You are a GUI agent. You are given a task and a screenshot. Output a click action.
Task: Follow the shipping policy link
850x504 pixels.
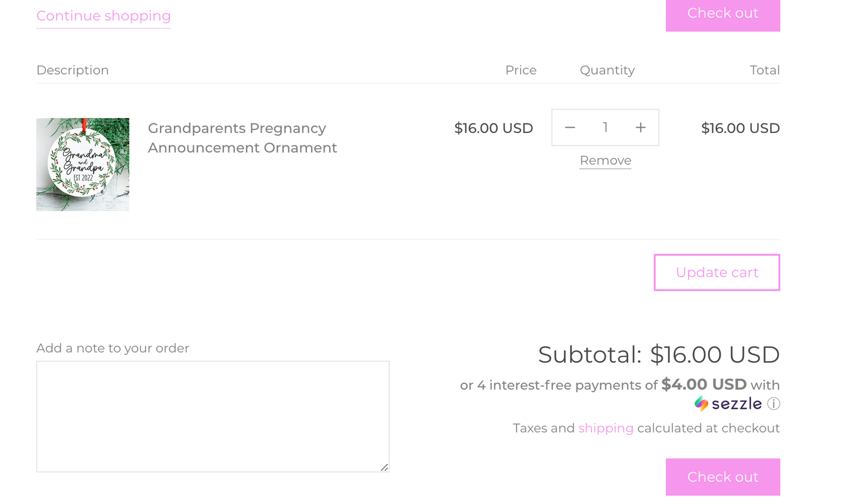click(605, 428)
